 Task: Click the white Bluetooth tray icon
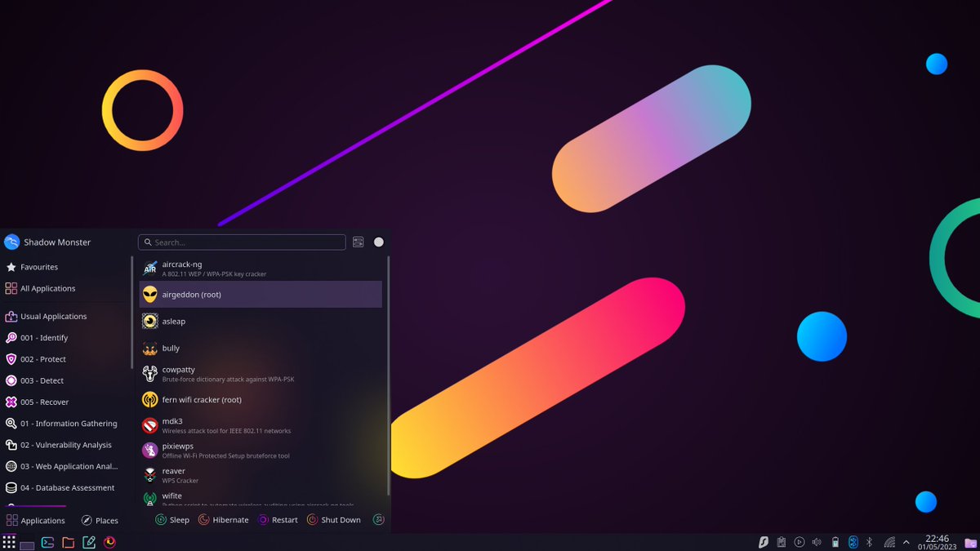(870, 542)
